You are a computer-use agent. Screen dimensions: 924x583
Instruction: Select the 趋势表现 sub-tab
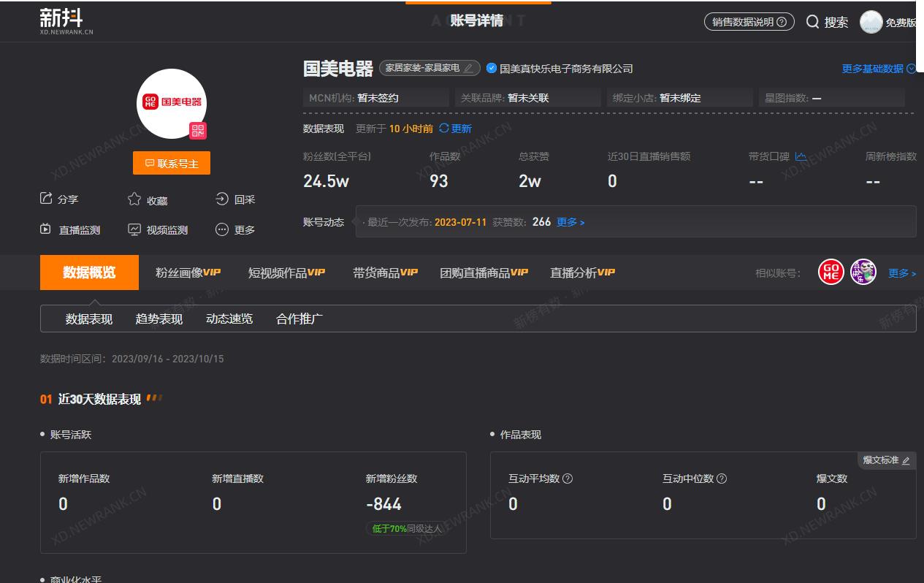[159, 319]
